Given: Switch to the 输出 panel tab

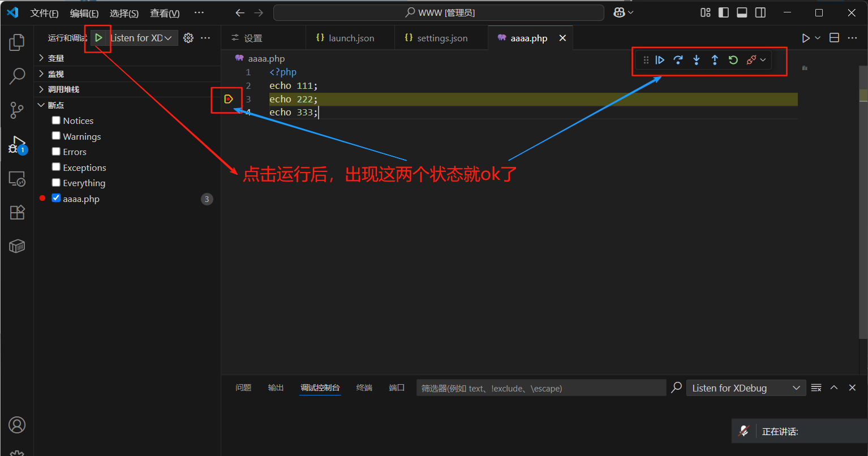Looking at the screenshot, I should (x=276, y=388).
